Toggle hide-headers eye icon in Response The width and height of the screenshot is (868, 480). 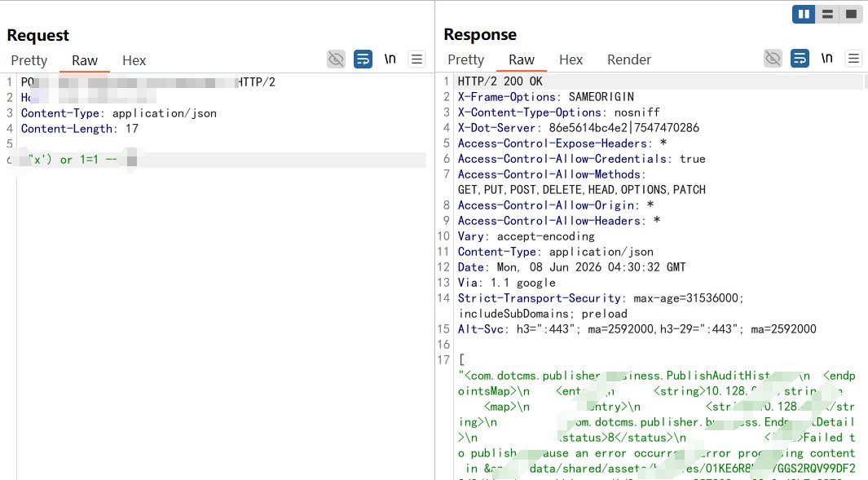(x=773, y=58)
